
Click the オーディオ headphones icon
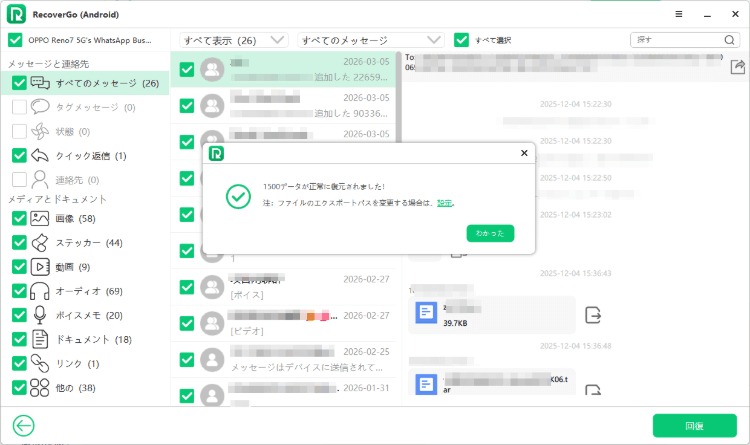pos(40,291)
